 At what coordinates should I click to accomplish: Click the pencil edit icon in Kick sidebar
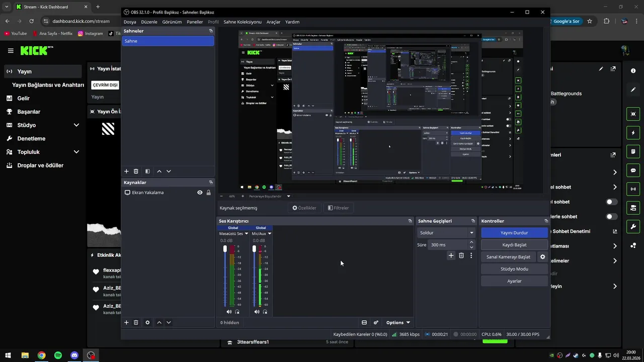[633, 89]
